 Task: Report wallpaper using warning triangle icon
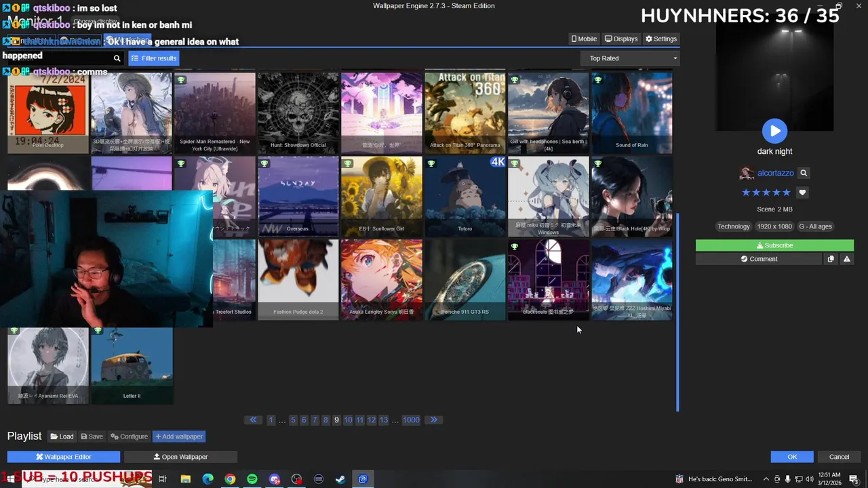click(846, 259)
